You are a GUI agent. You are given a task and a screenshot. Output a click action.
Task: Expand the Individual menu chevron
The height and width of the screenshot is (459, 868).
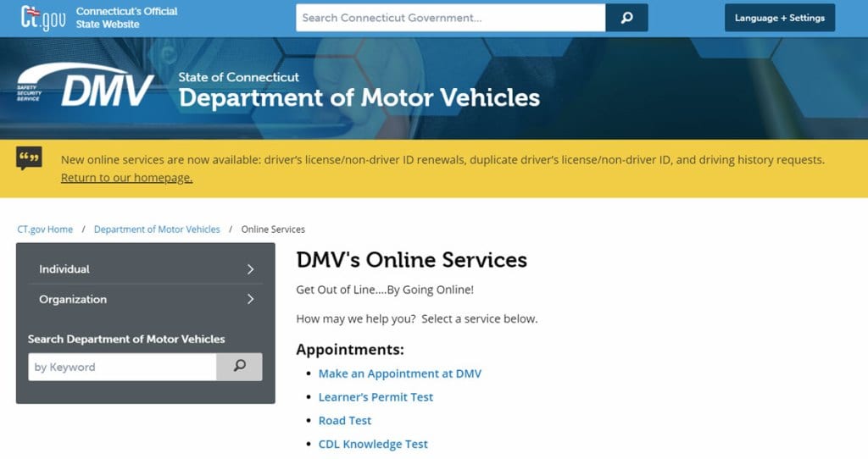[250, 269]
